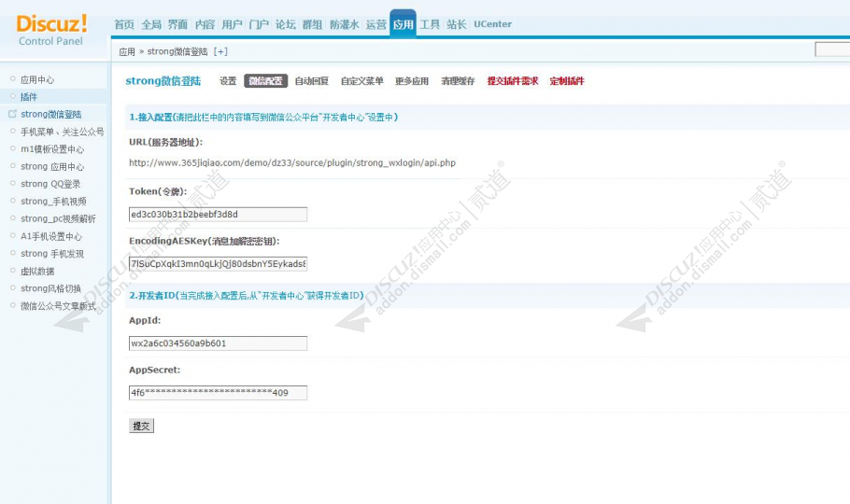The height and width of the screenshot is (504, 850).
Task: Open the 防灌水 top menu
Action: [x=345, y=24]
